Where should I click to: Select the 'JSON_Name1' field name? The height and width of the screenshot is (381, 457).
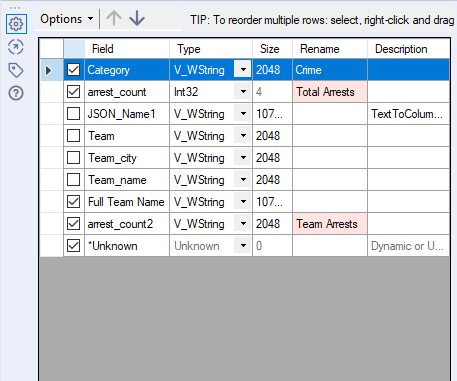coord(122,114)
